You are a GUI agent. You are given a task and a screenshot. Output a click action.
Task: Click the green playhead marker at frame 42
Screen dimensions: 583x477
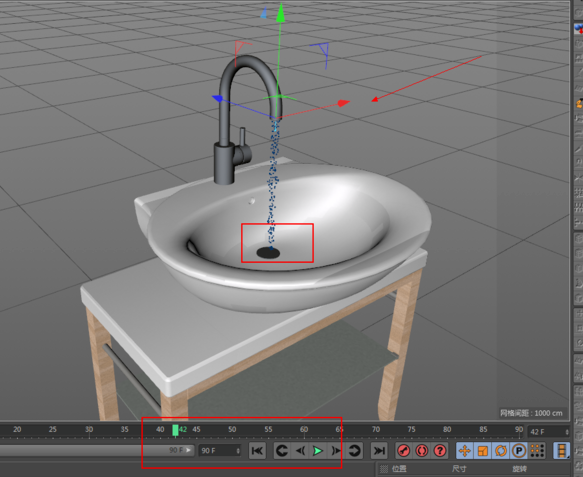click(175, 430)
